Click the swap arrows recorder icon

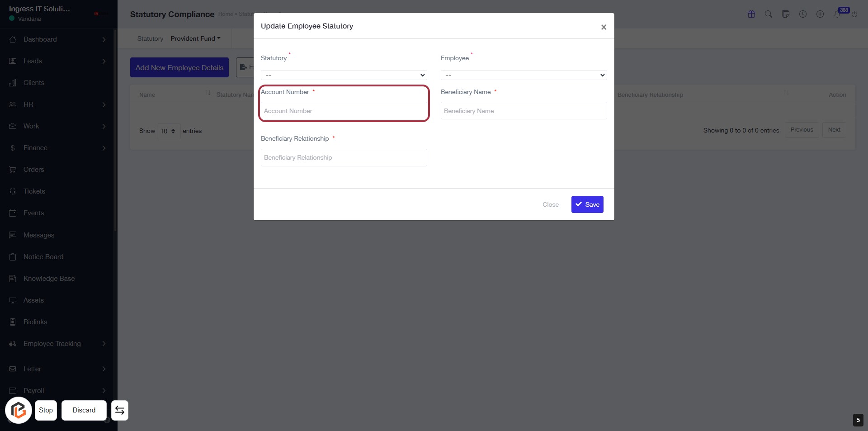tap(120, 410)
